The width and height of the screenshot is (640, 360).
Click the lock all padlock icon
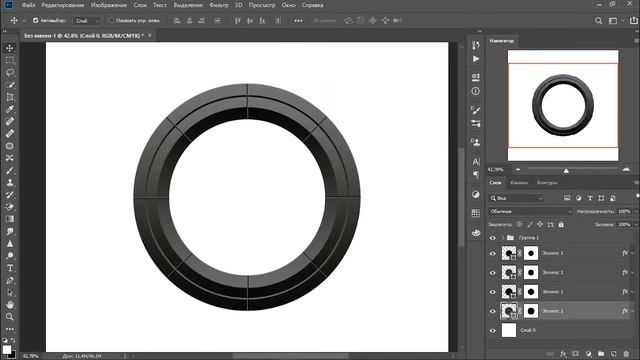[x=561, y=224]
